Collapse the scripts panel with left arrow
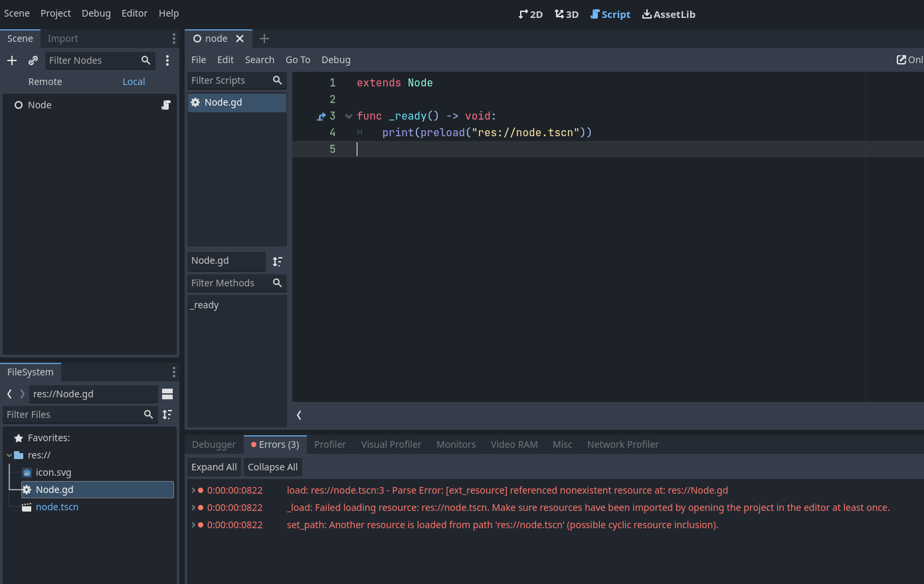The width and height of the screenshot is (924, 584). pos(298,415)
